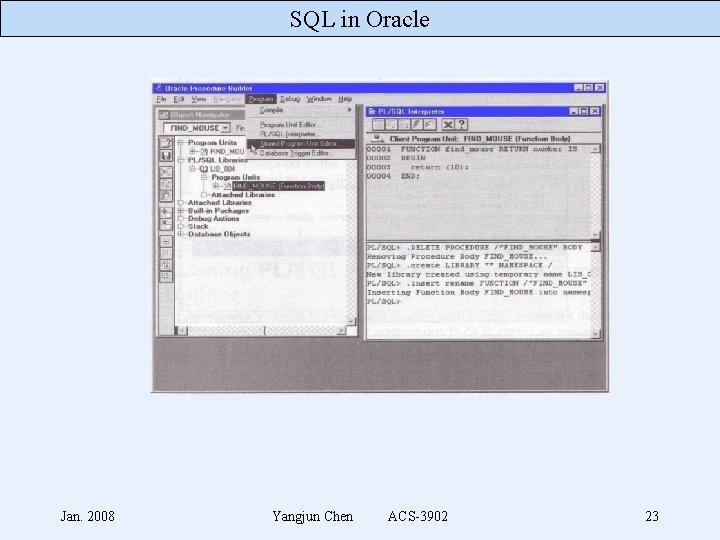This screenshot has width=720, height=540.
Task: Collapse the PL/SQL Libraries node
Action: (x=181, y=160)
